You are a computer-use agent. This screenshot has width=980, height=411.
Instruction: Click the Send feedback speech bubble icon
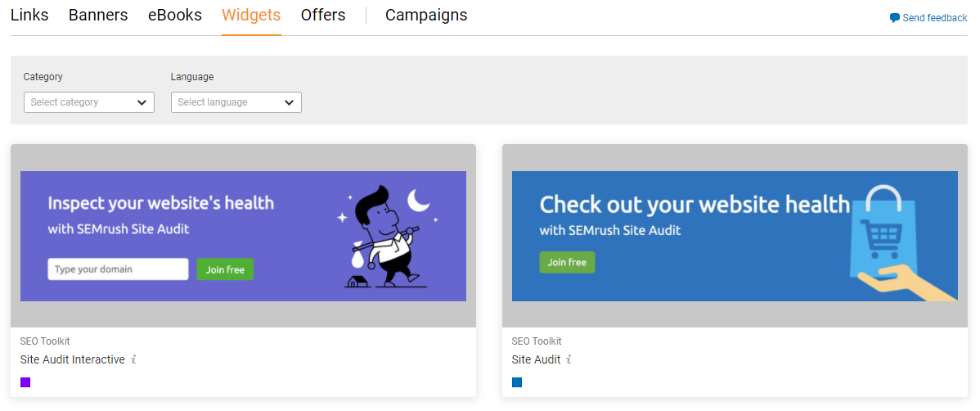[x=894, y=18]
